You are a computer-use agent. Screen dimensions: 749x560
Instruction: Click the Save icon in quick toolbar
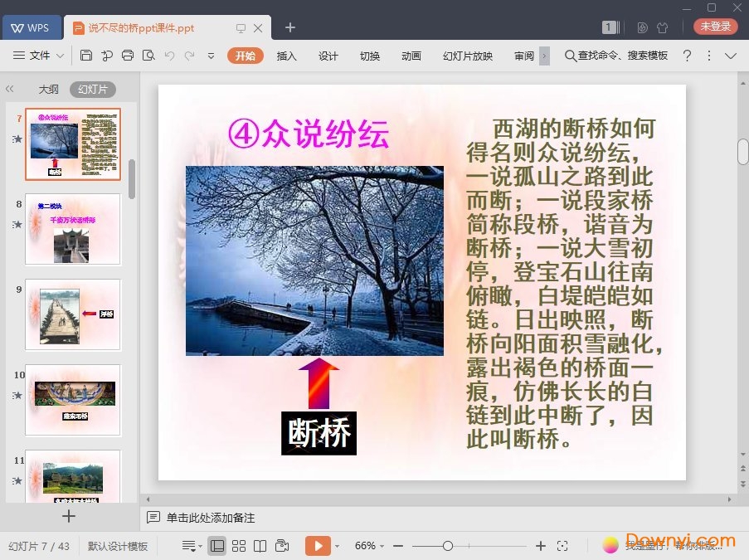[86, 56]
